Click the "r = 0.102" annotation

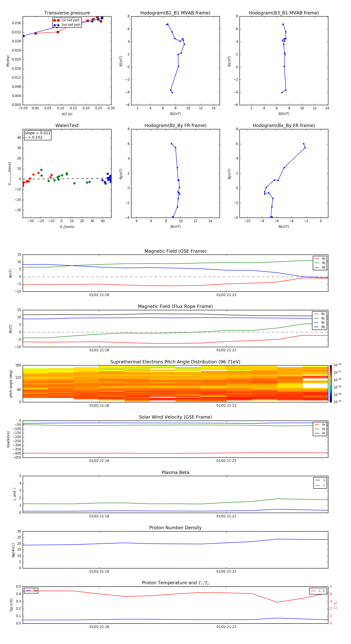(34, 137)
